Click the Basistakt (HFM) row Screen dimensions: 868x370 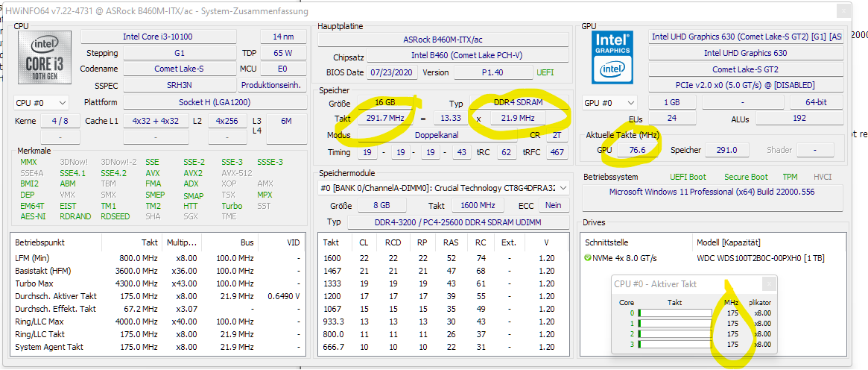point(158,271)
